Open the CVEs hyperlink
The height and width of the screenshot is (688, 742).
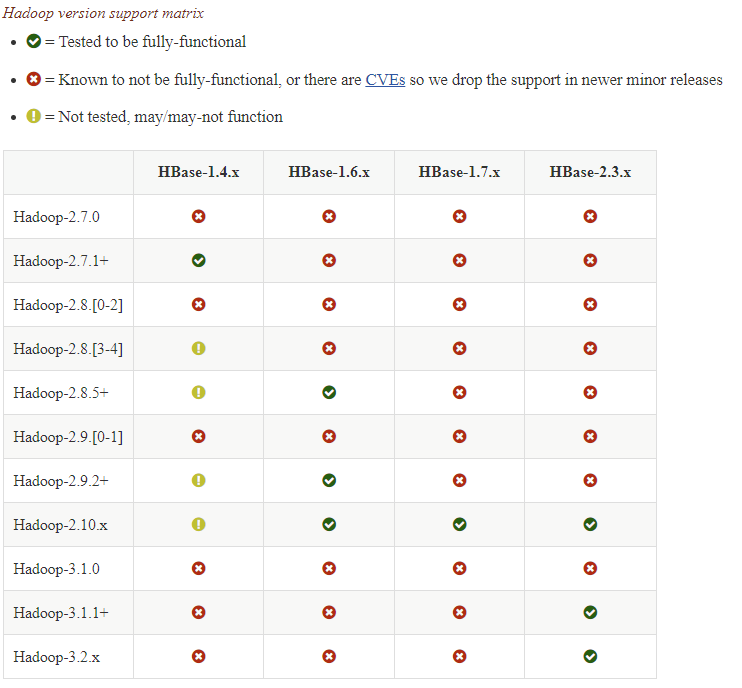coord(385,79)
